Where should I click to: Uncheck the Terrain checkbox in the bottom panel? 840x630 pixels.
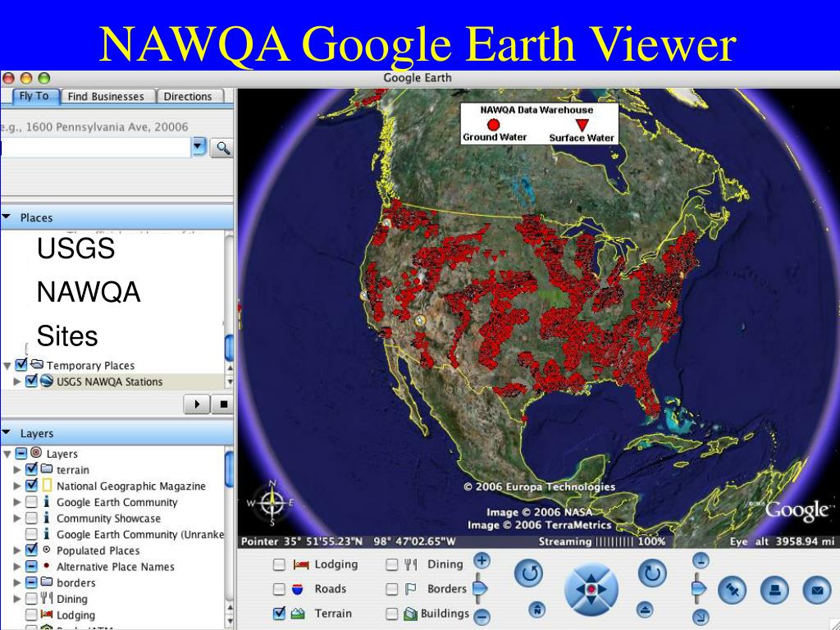pos(279,614)
